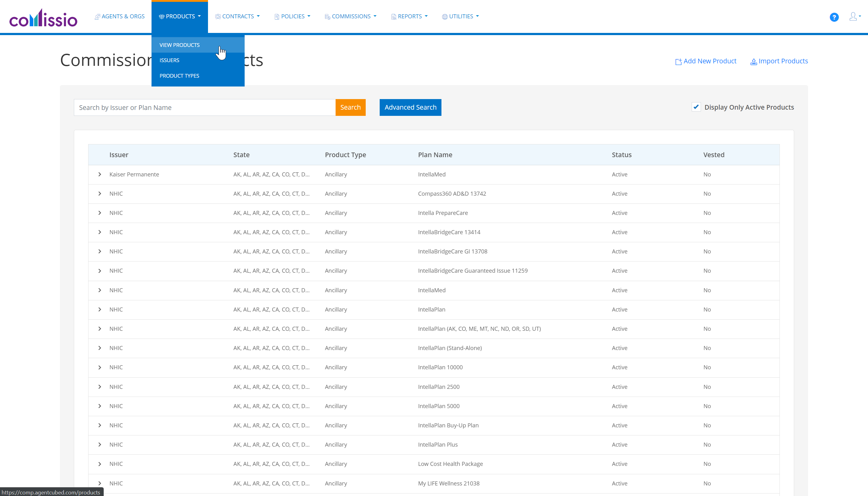Open the help question mark icon
Image resolution: width=868 pixels, height=496 pixels.
pos(834,17)
